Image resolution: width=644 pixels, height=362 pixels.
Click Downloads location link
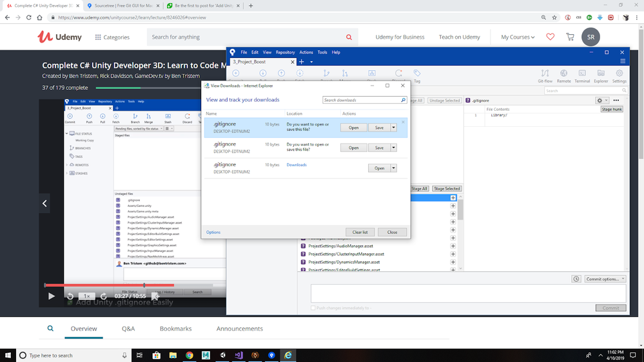pyautogui.click(x=297, y=165)
